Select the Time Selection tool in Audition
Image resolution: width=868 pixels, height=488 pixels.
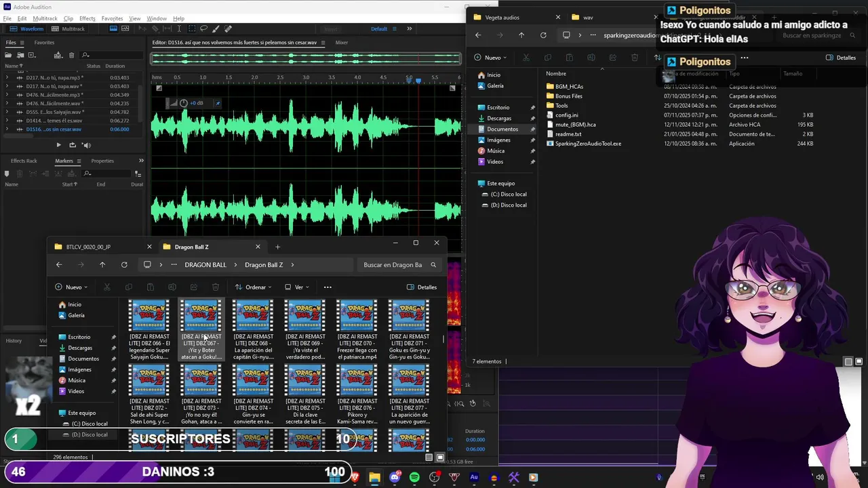pos(180,28)
